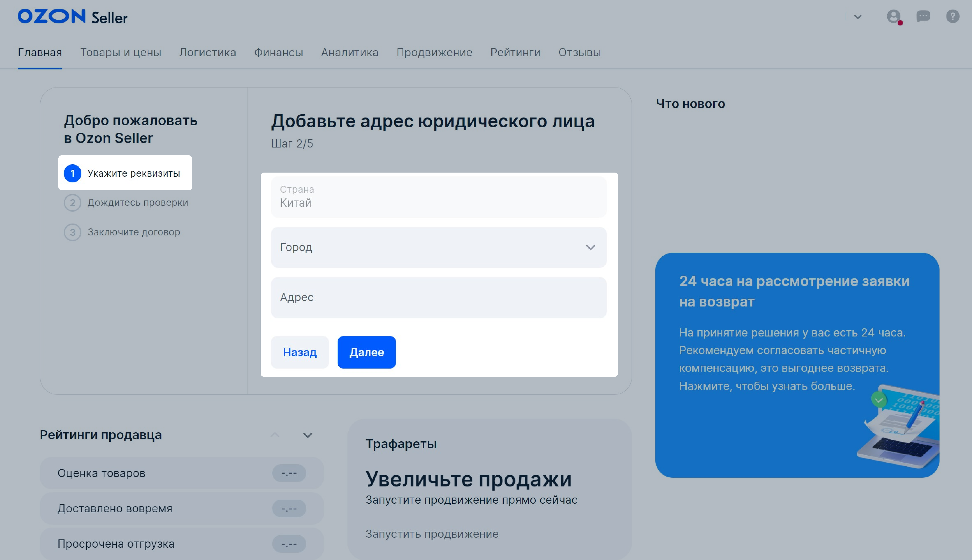Click the Город dropdown arrow
972x560 pixels.
coord(591,247)
